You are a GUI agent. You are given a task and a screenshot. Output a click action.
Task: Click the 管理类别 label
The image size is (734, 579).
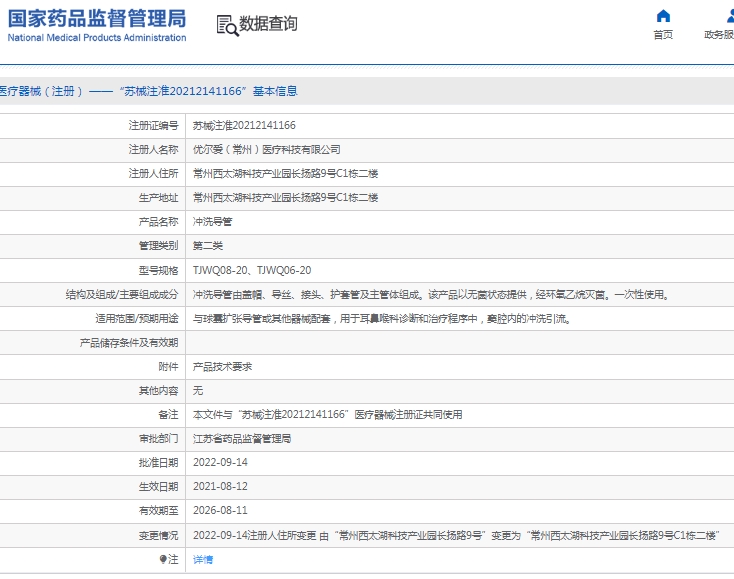pos(158,246)
